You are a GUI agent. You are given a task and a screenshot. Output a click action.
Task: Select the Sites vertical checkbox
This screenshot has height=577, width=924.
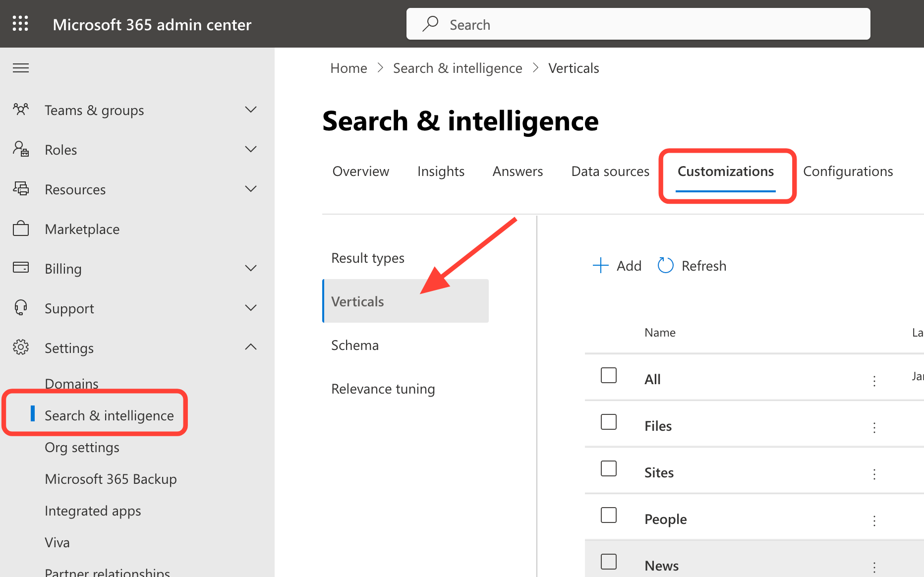coord(608,469)
